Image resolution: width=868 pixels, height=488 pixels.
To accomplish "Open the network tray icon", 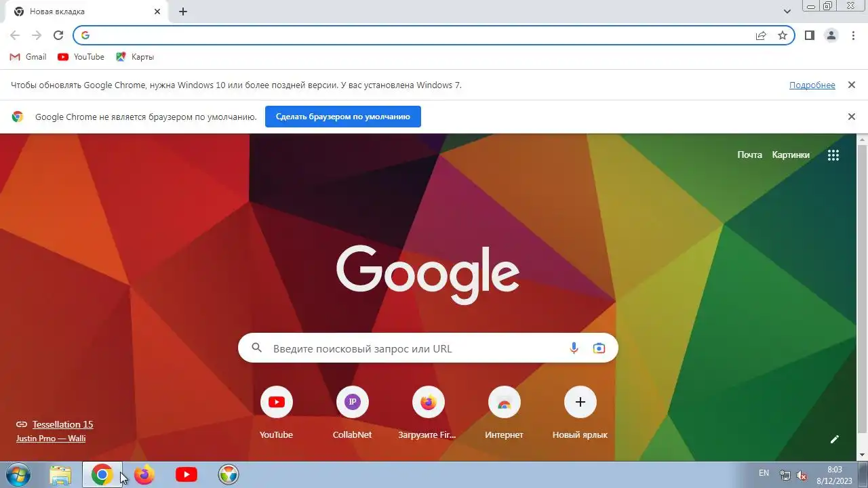I will (785, 475).
